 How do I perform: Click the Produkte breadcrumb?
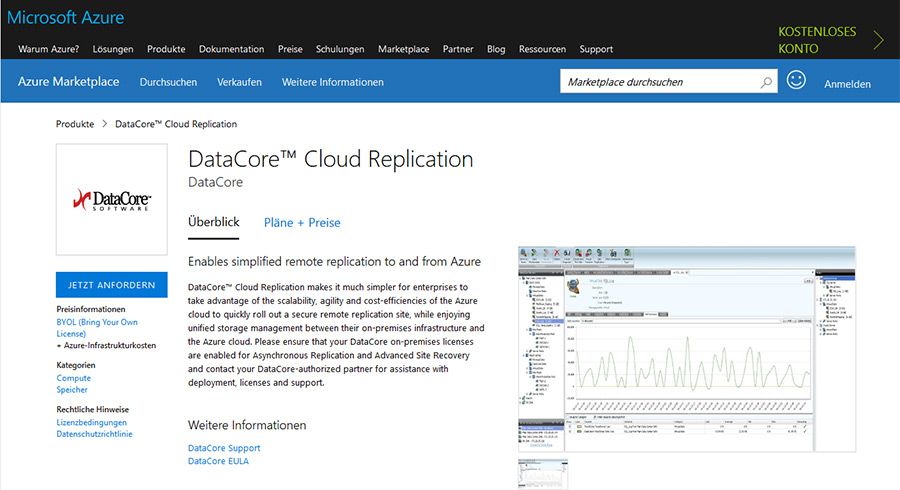point(75,124)
